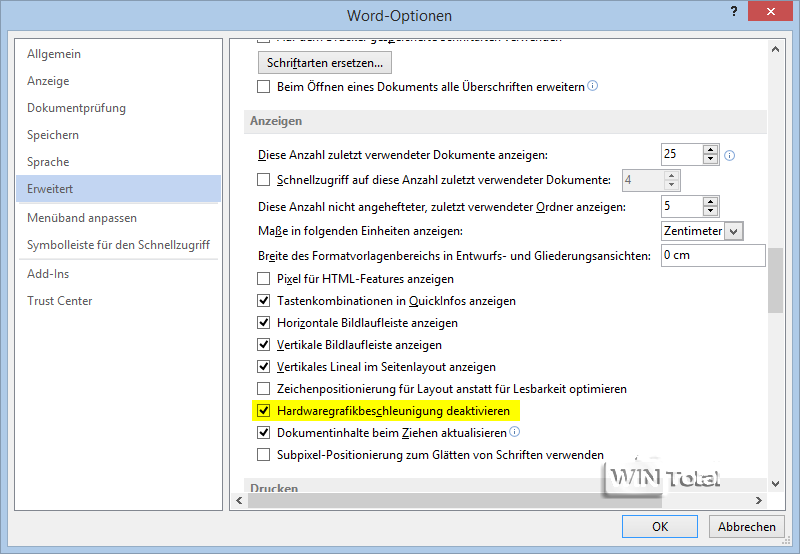The image size is (800, 554).
Task: Click the vertical scrollbar thumb
Action: [776, 280]
